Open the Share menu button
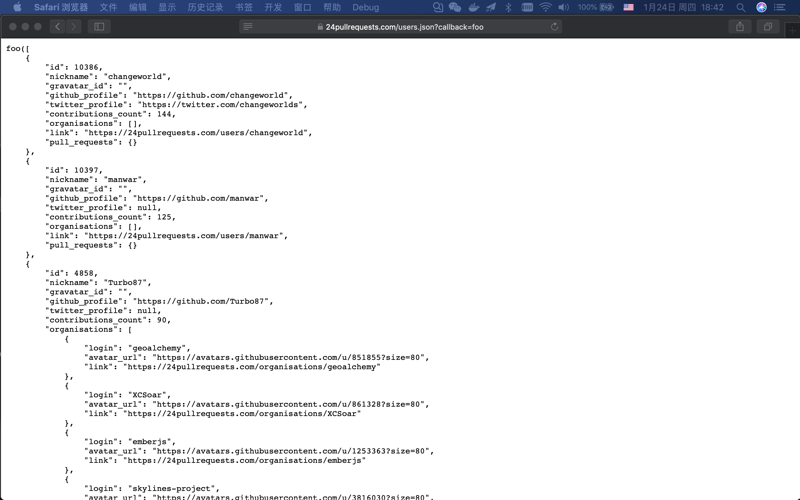 click(x=740, y=27)
